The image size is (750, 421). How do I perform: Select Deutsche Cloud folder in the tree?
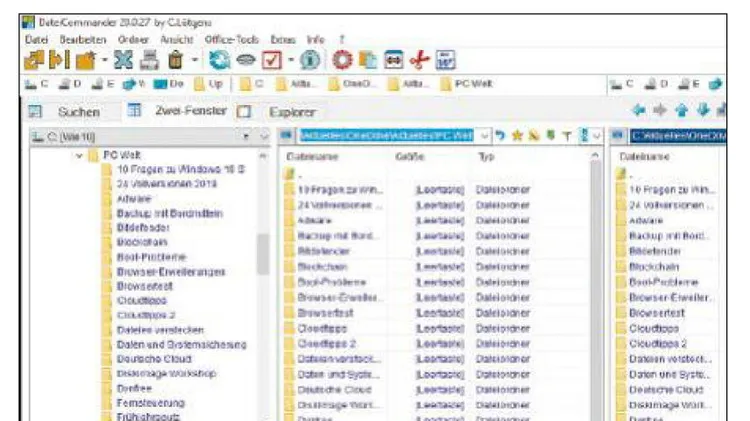click(x=154, y=359)
